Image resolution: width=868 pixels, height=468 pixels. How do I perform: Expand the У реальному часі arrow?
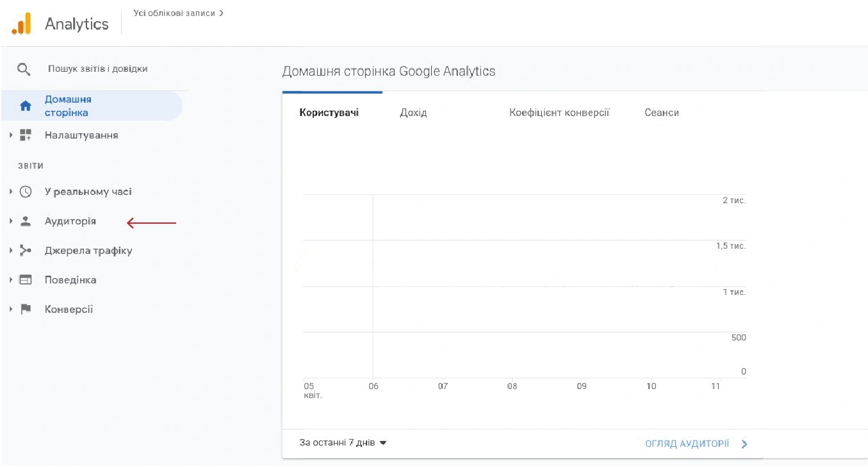(x=11, y=192)
